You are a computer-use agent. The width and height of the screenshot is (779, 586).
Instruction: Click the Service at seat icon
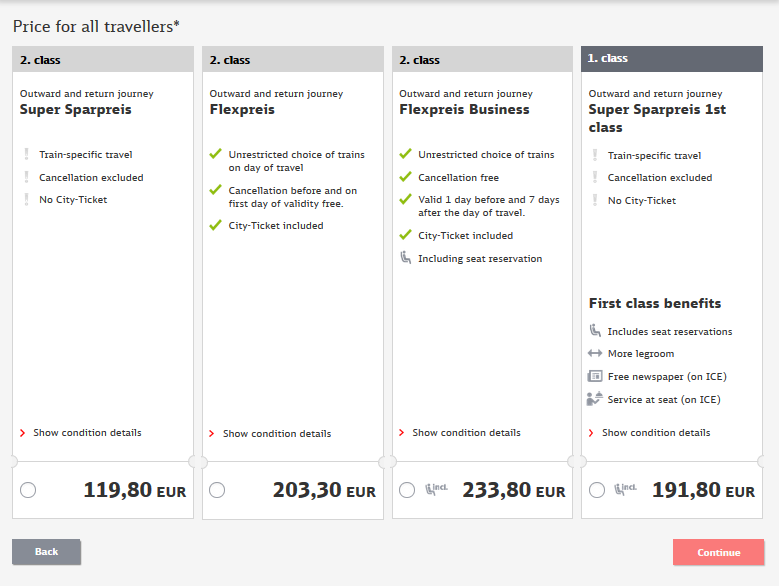[595, 398]
